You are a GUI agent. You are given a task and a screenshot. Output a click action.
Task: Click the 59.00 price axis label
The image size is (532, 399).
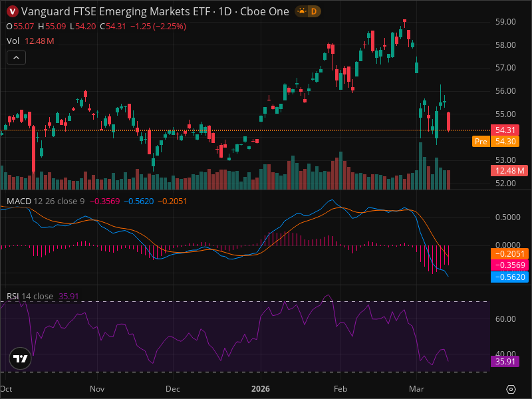pyautogui.click(x=505, y=22)
